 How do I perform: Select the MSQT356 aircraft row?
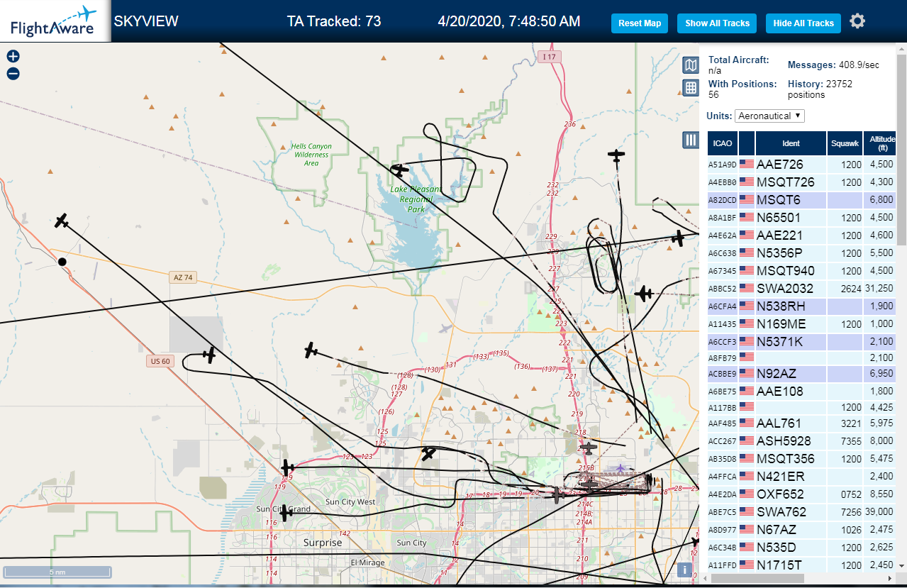(802, 459)
